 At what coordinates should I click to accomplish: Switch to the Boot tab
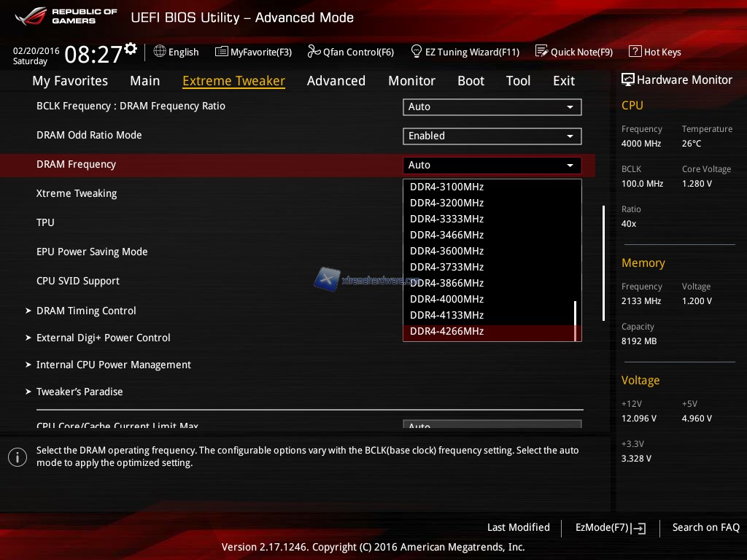[471, 81]
